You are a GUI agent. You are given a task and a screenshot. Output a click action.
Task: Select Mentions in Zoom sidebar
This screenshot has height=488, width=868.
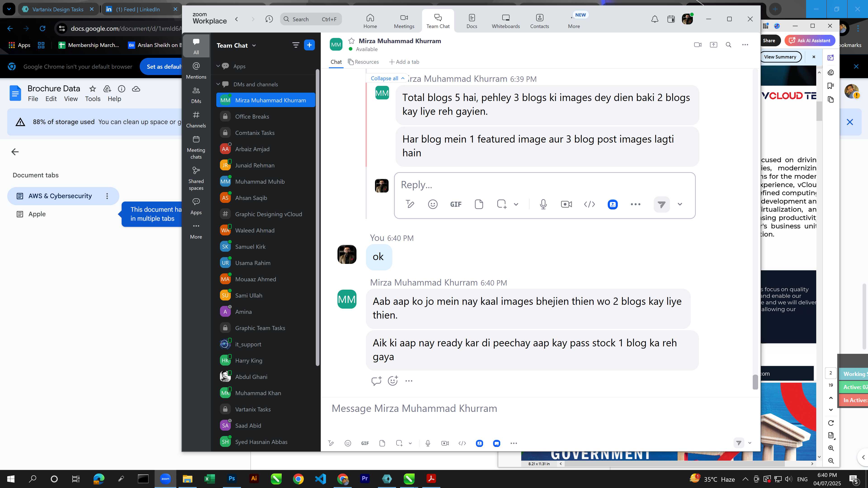pyautogui.click(x=196, y=70)
